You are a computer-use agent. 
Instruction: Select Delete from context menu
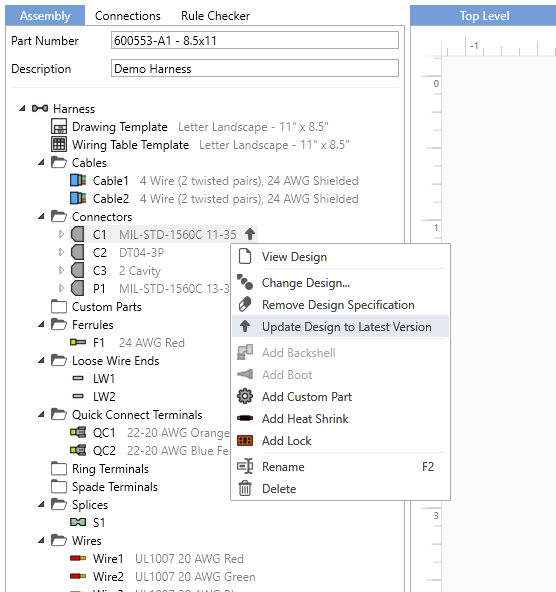click(340, 489)
